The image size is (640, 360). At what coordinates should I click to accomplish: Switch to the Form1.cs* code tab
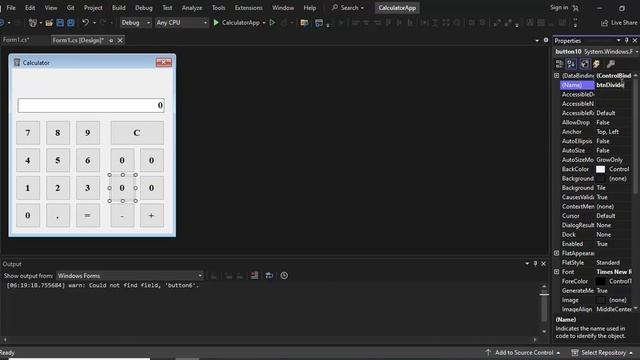point(16,40)
